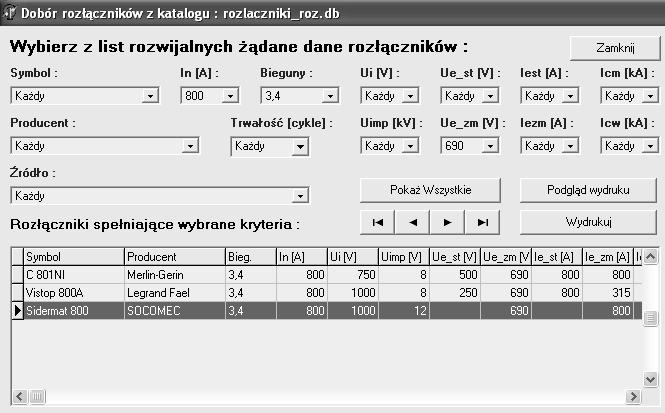Click the horizontal scrollbar left arrow
This screenshot has height=413, width=665.
[x=20, y=397]
